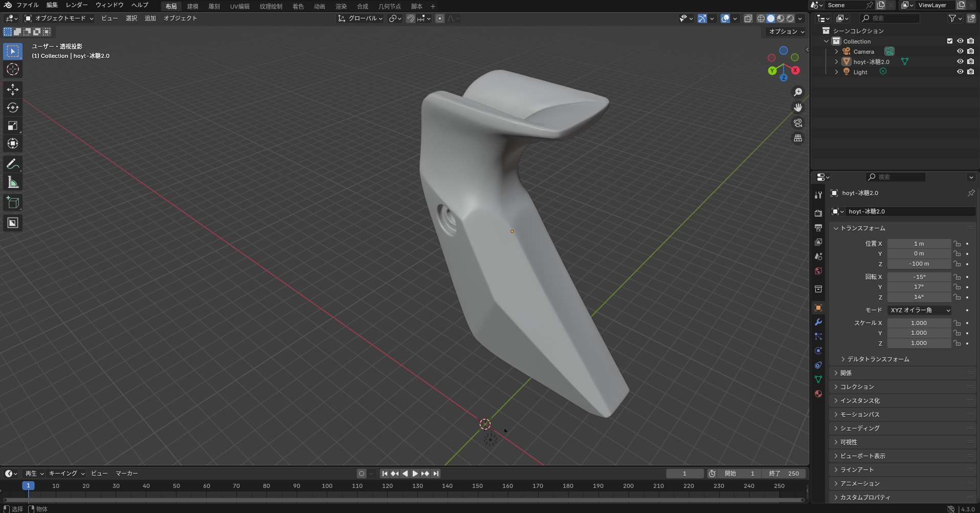Image resolution: width=980 pixels, height=513 pixels.
Task: Open the Modifiers wrench properties tab
Action: (818, 322)
